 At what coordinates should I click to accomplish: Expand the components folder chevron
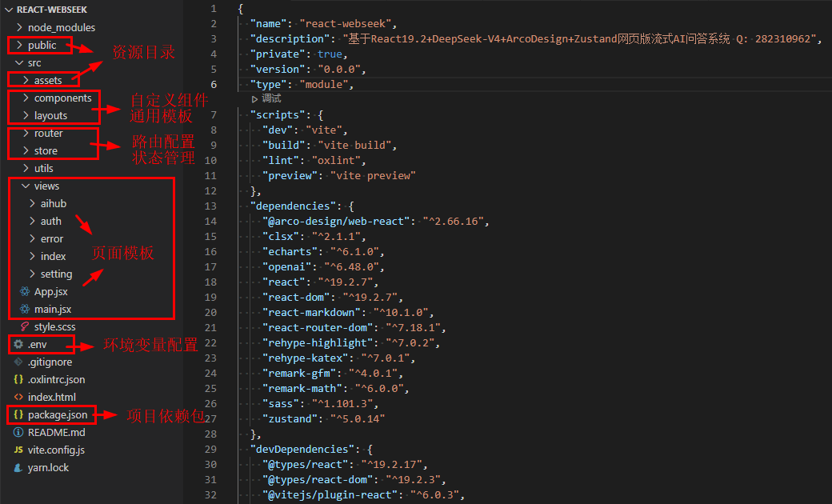pyautogui.click(x=26, y=98)
